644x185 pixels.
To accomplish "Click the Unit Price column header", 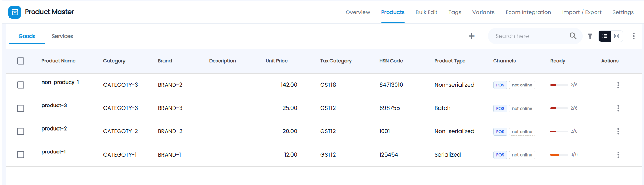I will tap(276, 61).
